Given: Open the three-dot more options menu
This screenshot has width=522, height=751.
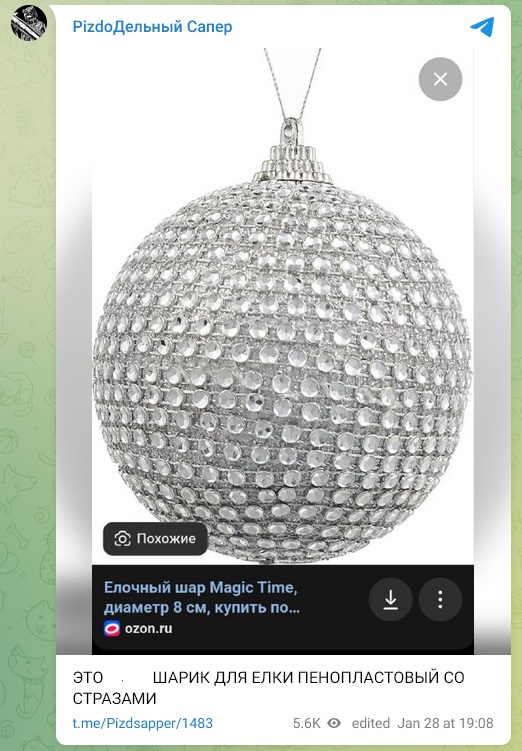Looking at the screenshot, I should 440,599.
